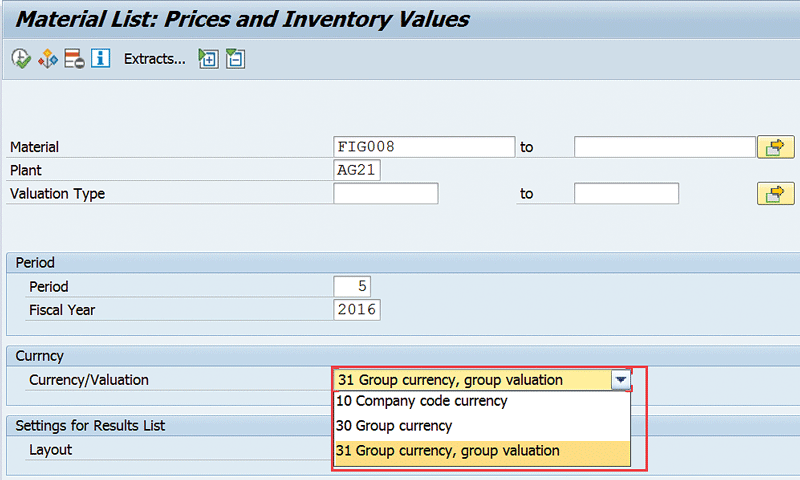Click the Currency/Valuation dropdown arrow
Image resolution: width=800 pixels, height=480 pixels.
[621, 380]
